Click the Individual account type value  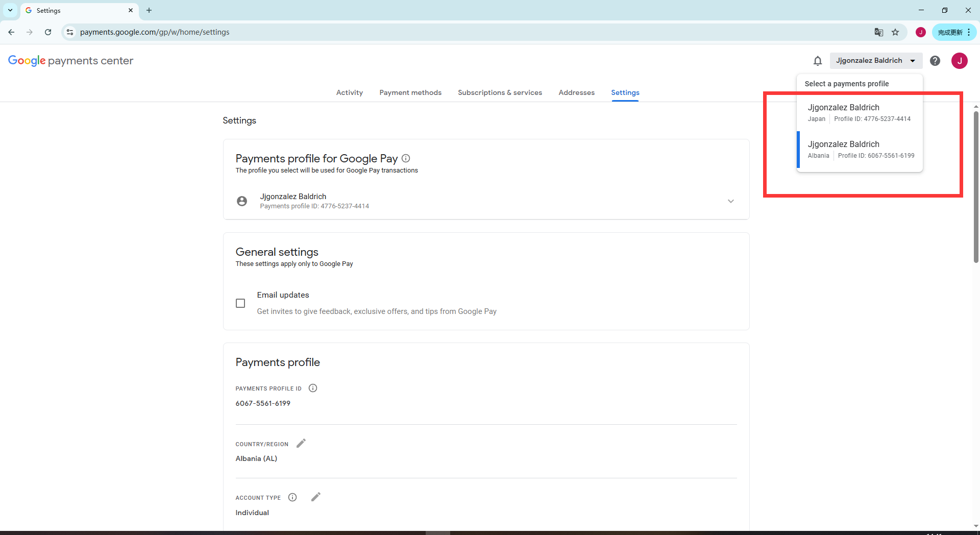(252, 513)
